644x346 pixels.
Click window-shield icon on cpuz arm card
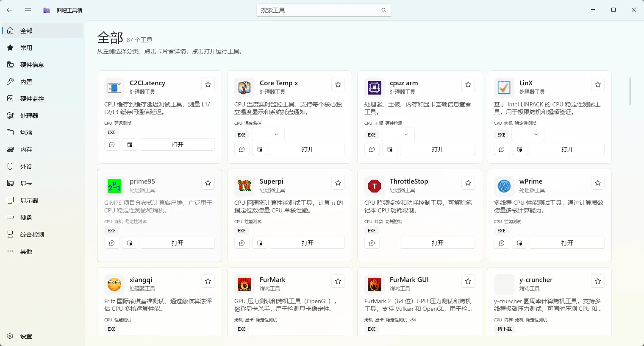point(390,149)
